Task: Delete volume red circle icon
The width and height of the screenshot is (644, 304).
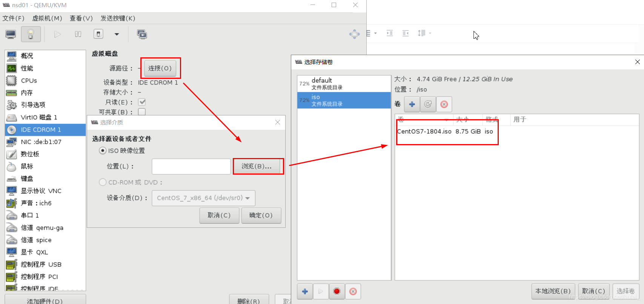Action: [444, 104]
